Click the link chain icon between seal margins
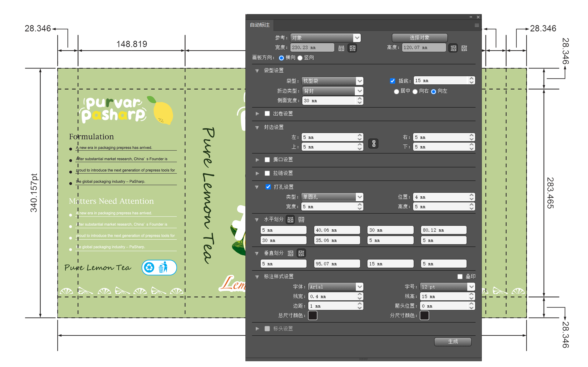588x367 pixels. [x=373, y=144]
